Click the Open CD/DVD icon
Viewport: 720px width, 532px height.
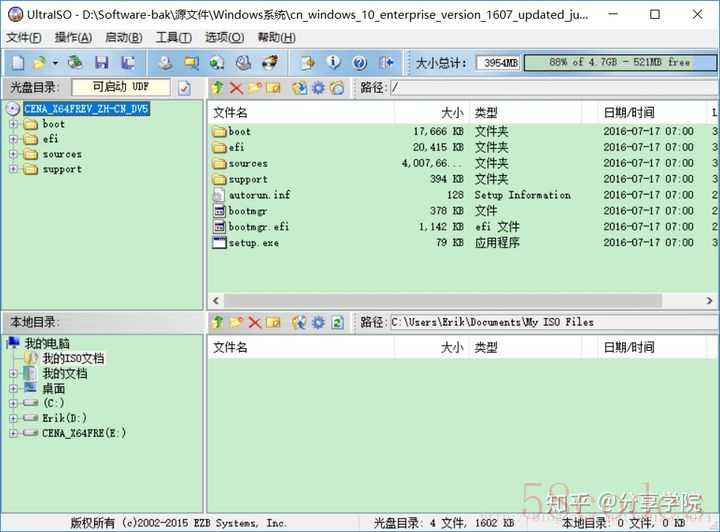pyautogui.click(x=75, y=62)
